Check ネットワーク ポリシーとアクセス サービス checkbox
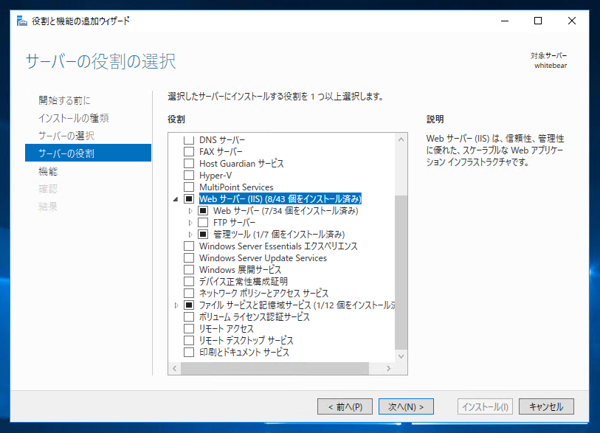 coord(189,293)
